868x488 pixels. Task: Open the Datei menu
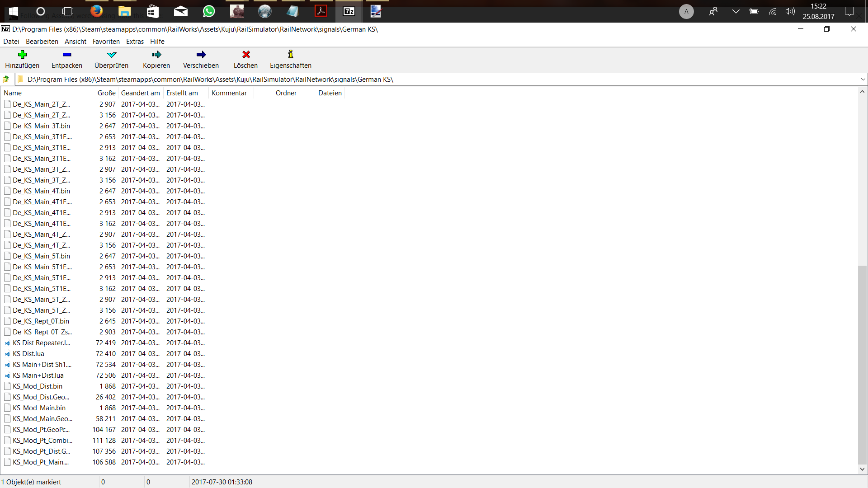click(x=11, y=42)
